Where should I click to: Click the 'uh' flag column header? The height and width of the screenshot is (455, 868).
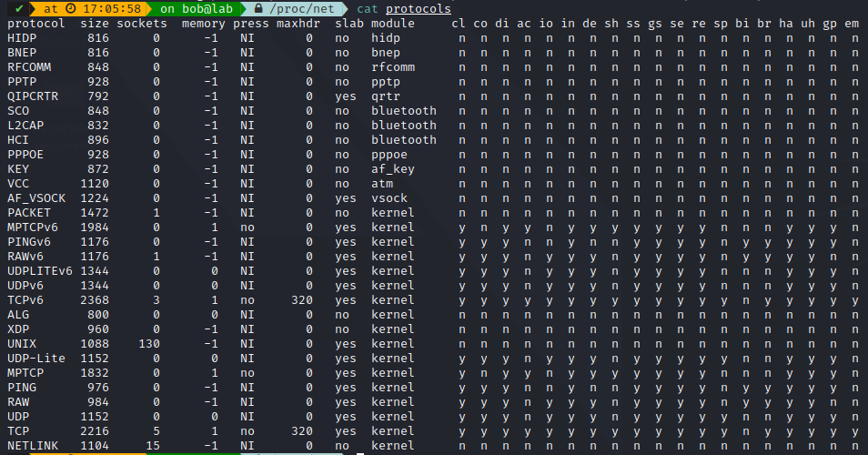click(808, 24)
